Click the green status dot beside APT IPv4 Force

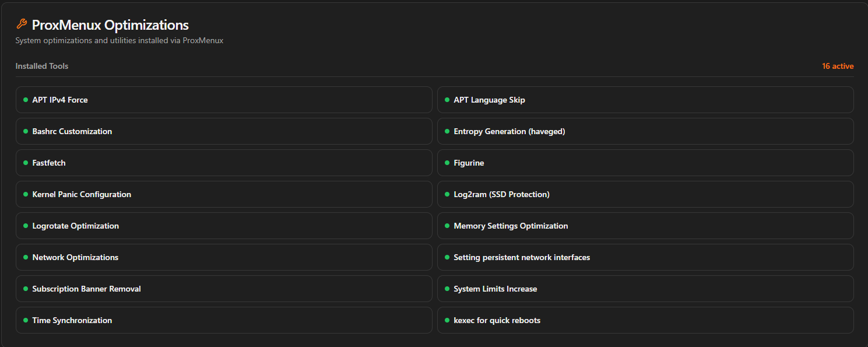pyautogui.click(x=24, y=100)
